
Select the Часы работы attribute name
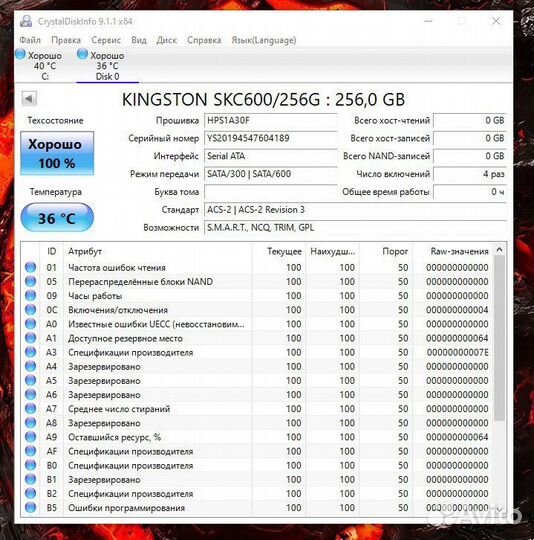[x=95, y=296]
